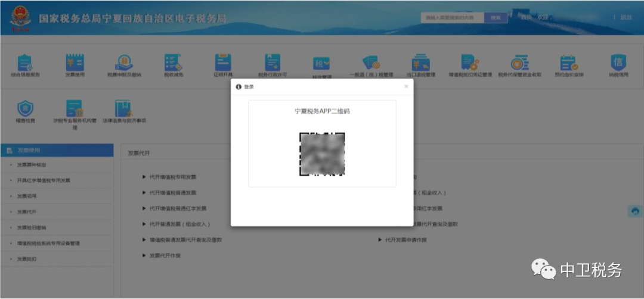Select the 发票使用 sidebar header
Image resolution: width=644 pixels, height=299 pixels.
click(57, 151)
